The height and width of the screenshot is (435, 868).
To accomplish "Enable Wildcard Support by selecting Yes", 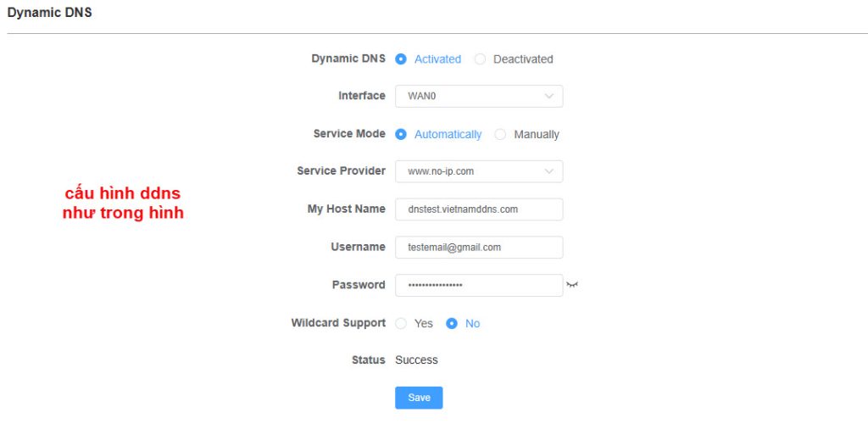I will [x=401, y=323].
